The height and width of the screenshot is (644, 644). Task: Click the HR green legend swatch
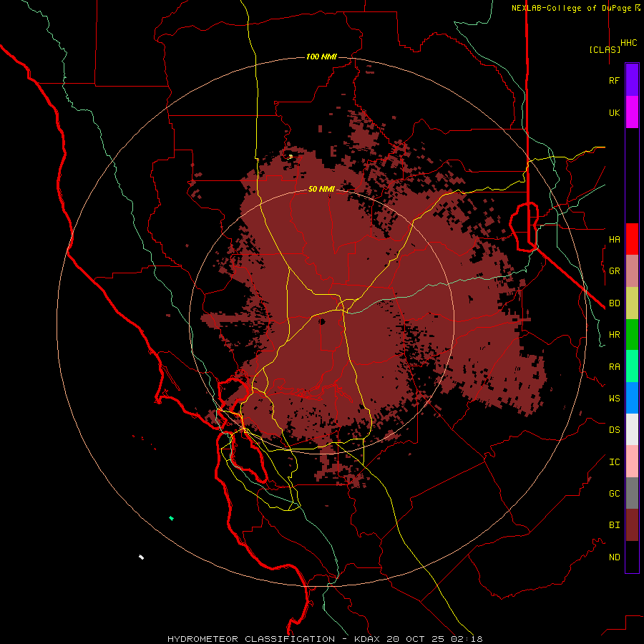pos(632,335)
